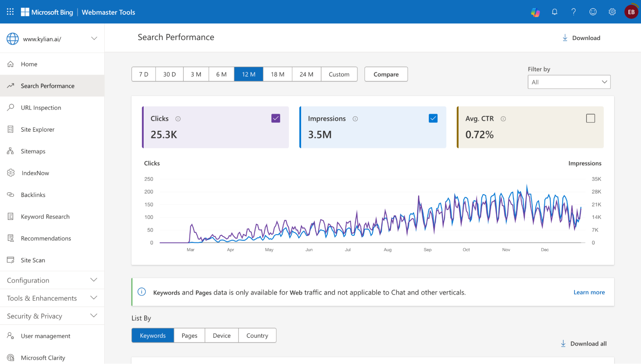Click the Sep peak on the chart
Viewport: 641px width, 364px height.
point(418,196)
